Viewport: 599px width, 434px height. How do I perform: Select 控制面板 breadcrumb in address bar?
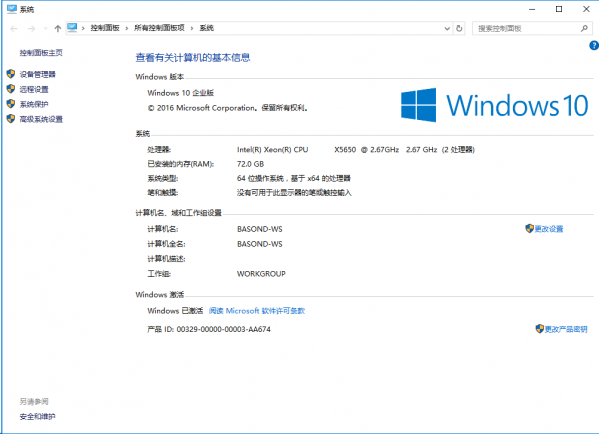pyautogui.click(x=105, y=28)
